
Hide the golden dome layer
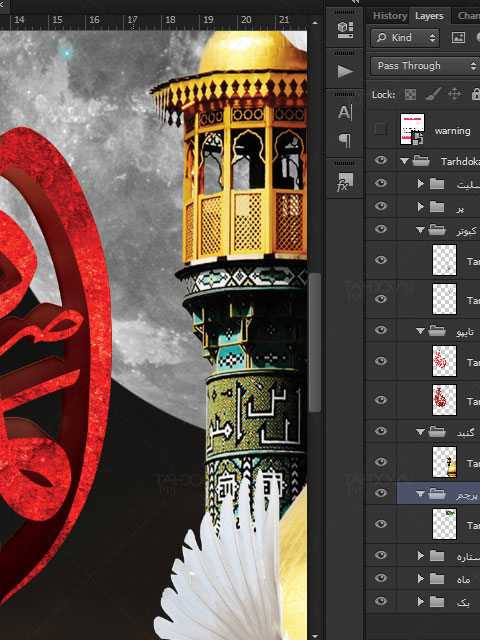coord(381,462)
